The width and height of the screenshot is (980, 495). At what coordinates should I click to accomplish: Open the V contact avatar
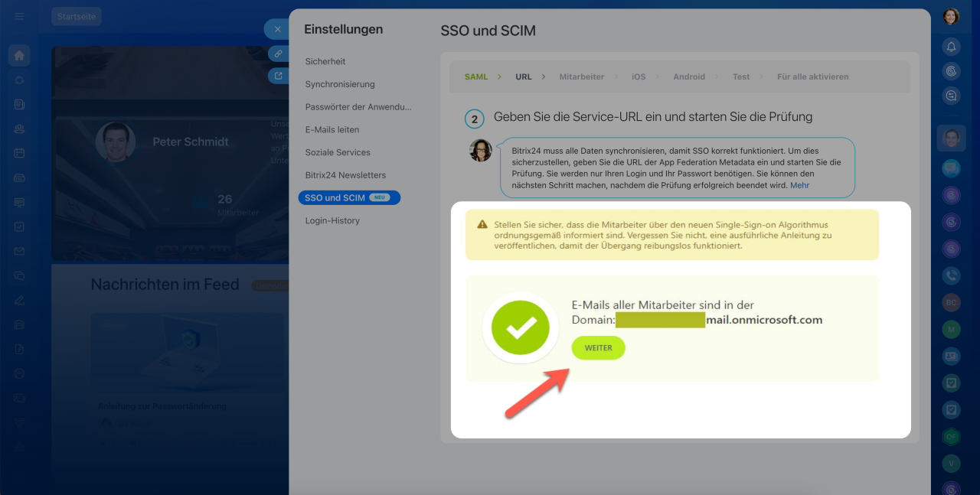[x=951, y=464]
